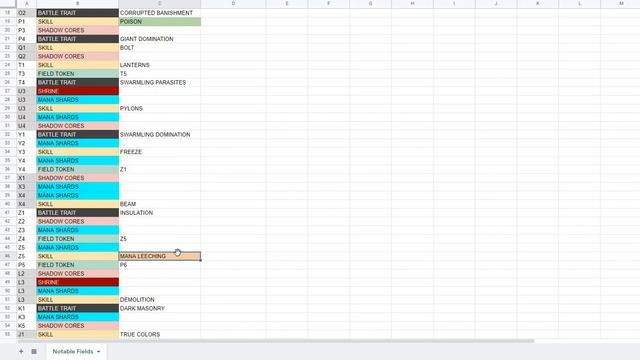Select row 46 header
The width and height of the screenshot is (640, 360).
(x=8, y=256)
